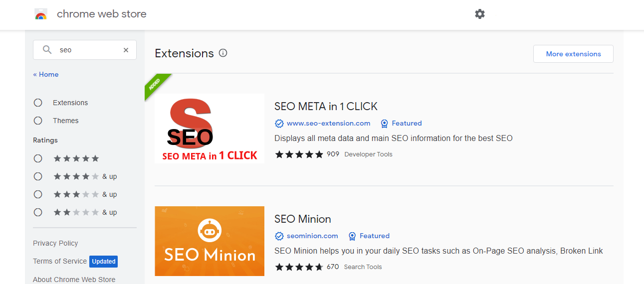The height and width of the screenshot is (284, 644).
Task: Select the Extensions radio filter
Action: [38, 103]
